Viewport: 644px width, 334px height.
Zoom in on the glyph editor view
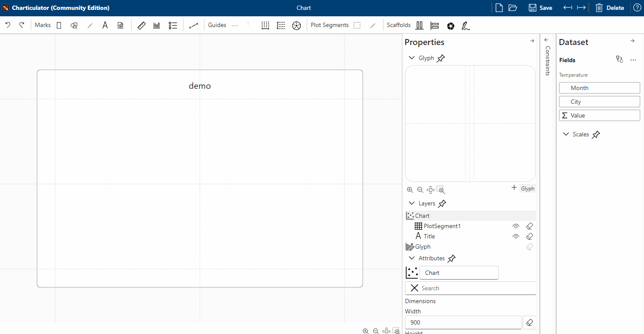coord(410,190)
